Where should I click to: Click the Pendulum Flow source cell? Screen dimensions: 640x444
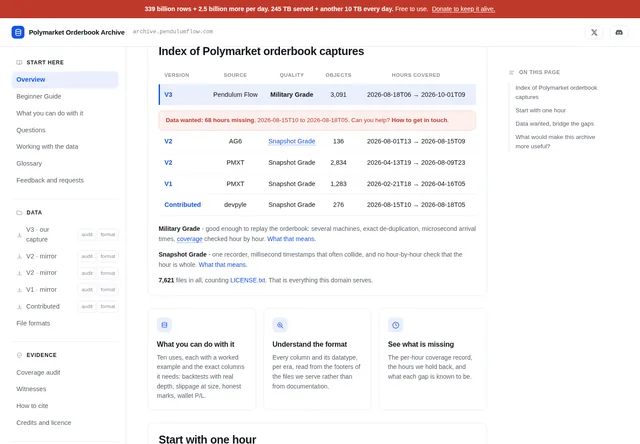coord(236,95)
